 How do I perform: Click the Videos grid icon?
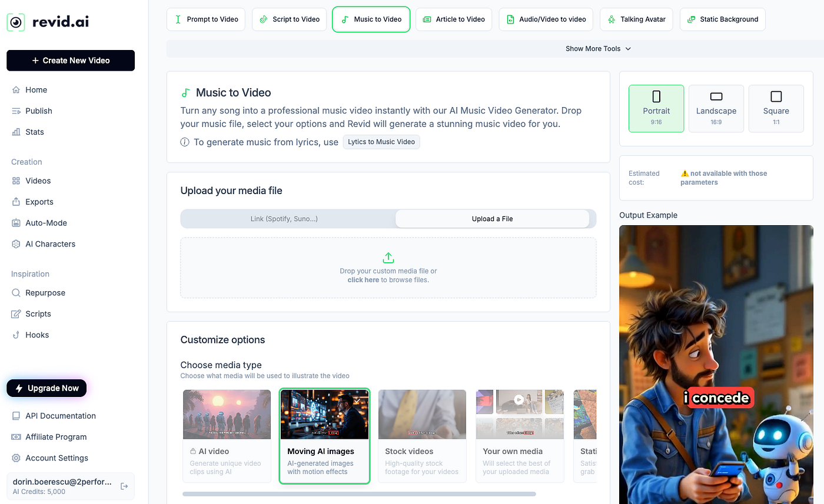coord(16,181)
